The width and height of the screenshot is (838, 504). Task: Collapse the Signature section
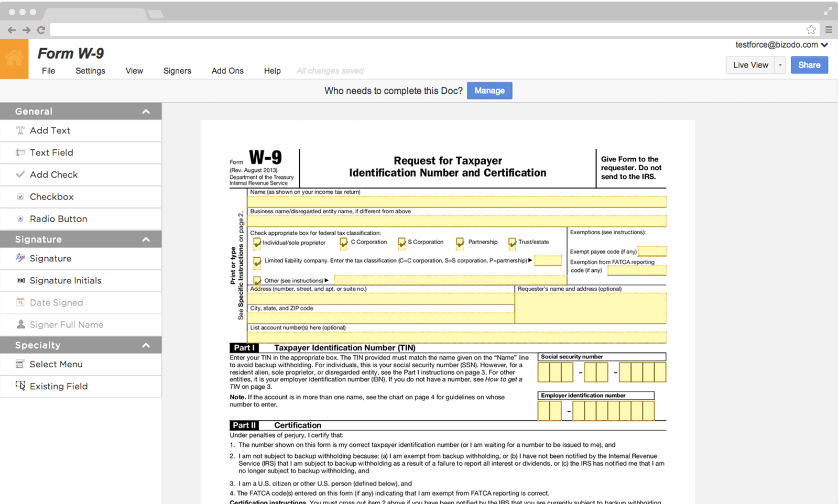tap(146, 239)
